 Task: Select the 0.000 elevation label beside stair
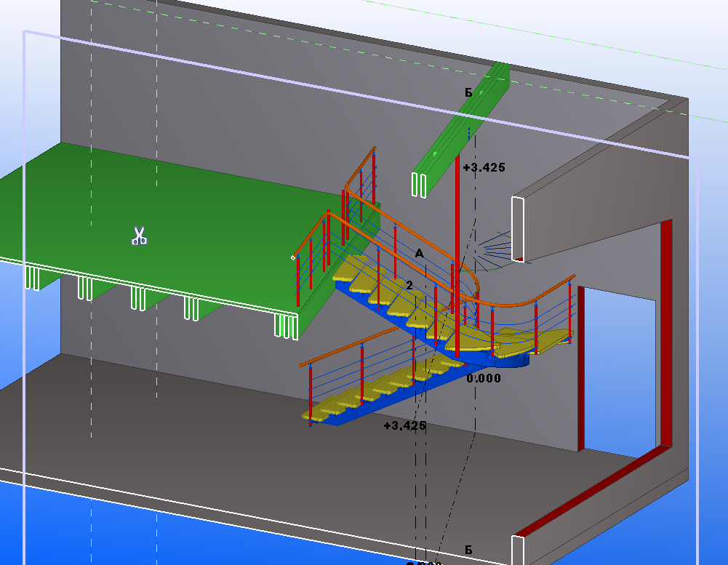(484, 378)
